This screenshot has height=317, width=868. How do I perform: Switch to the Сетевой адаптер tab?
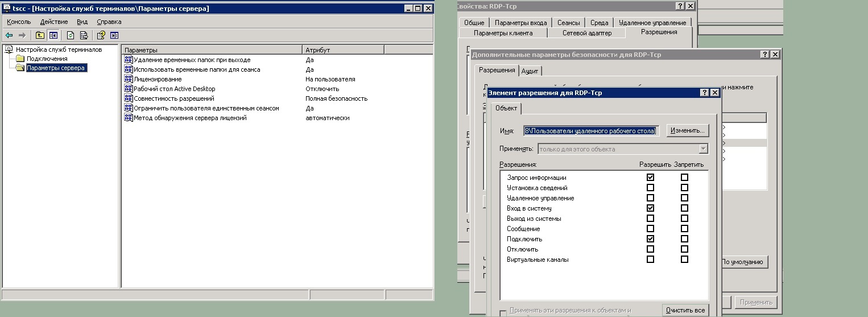(587, 33)
